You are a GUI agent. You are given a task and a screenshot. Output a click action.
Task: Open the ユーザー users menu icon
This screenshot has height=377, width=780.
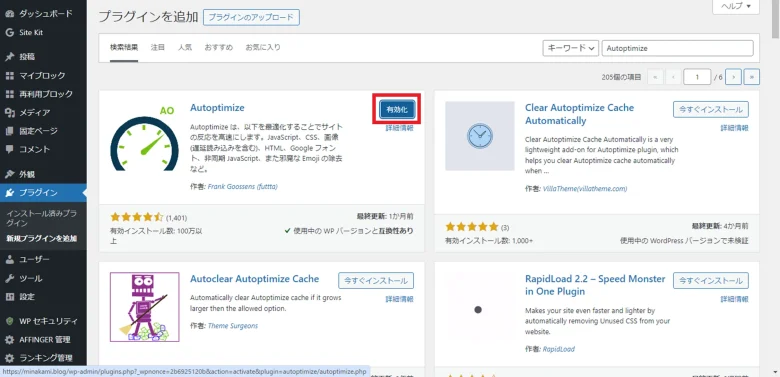point(9,260)
